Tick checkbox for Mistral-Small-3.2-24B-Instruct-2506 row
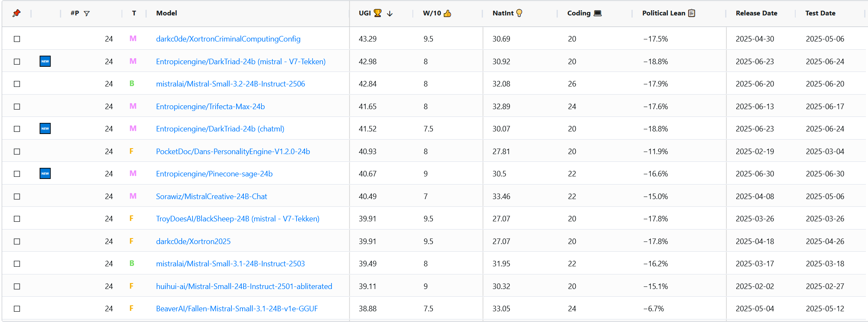This screenshot has width=868, height=322. (x=17, y=84)
